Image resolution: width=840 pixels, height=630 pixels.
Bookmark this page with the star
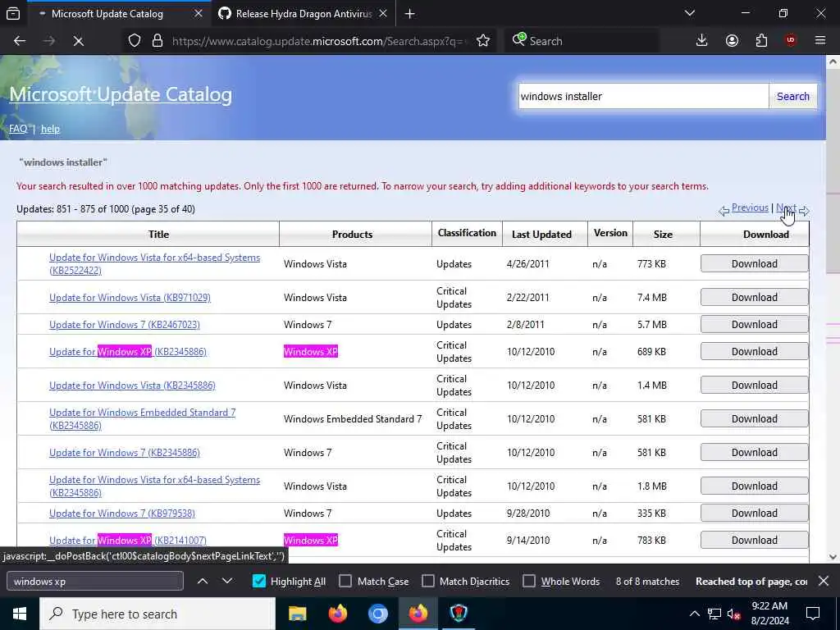click(x=482, y=41)
